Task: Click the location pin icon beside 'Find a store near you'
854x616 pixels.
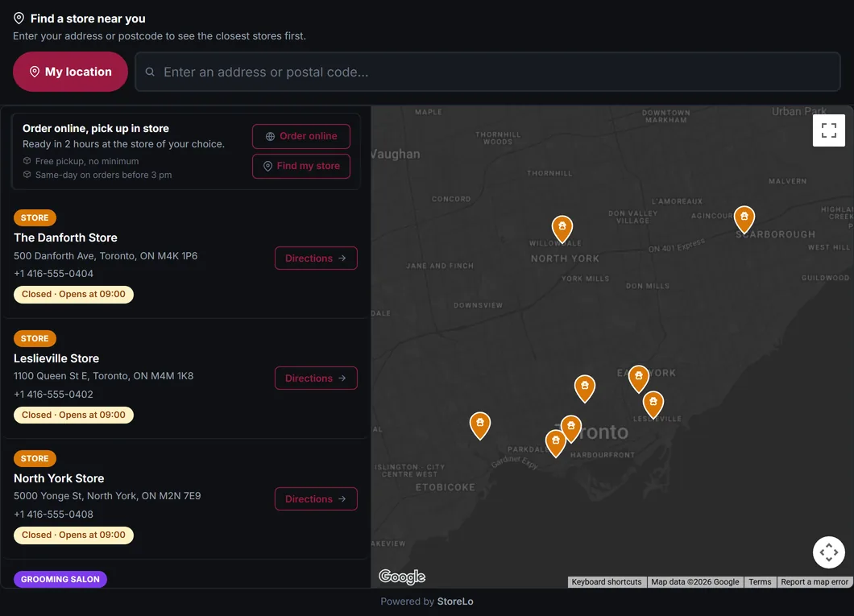Action: click(19, 19)
